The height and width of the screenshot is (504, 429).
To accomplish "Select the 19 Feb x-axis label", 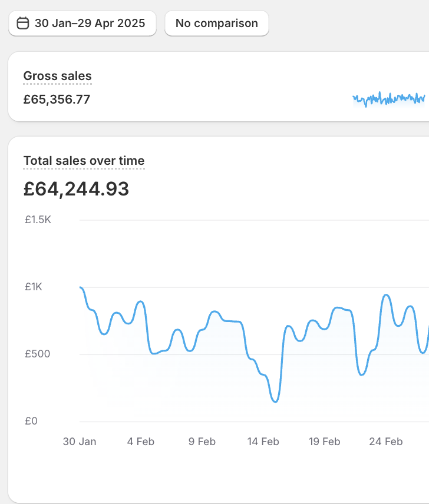I will [x=325, y=442].
